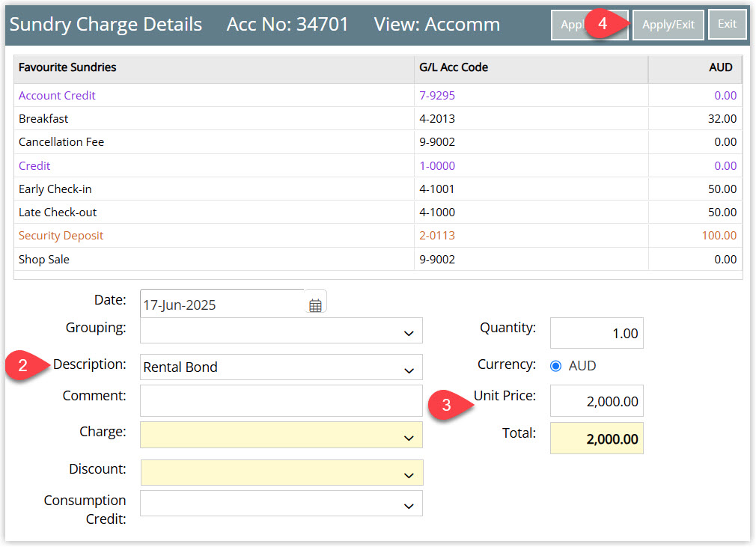
Task: Expand the Consumption Credit dropdown
Action: tap(281, 504)
